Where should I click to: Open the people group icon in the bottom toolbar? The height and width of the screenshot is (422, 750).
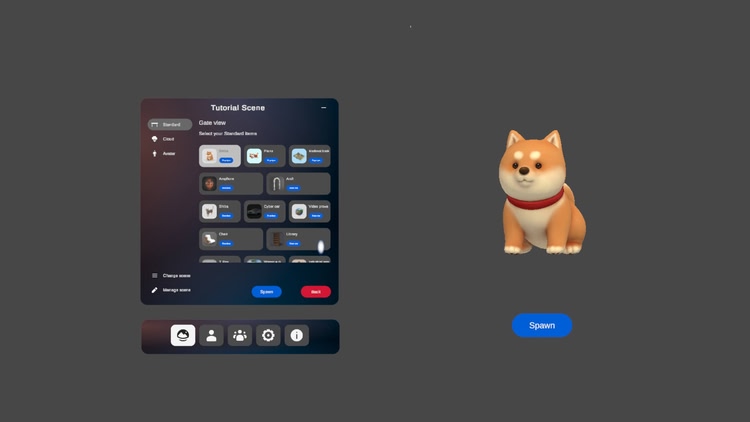point(240,336)
